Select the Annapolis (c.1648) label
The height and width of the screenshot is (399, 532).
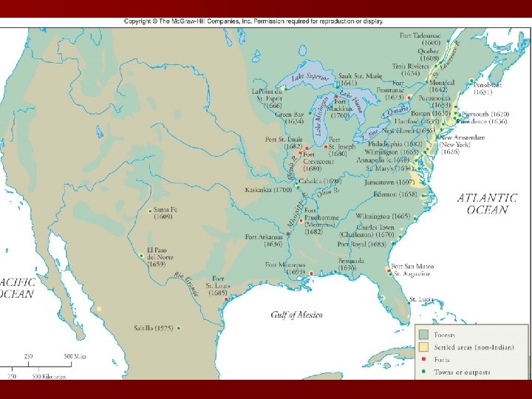(383, 160)
